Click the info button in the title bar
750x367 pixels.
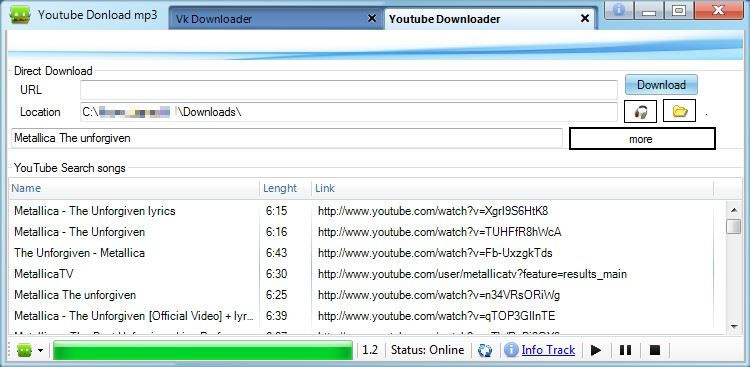[x=619, y=10]
